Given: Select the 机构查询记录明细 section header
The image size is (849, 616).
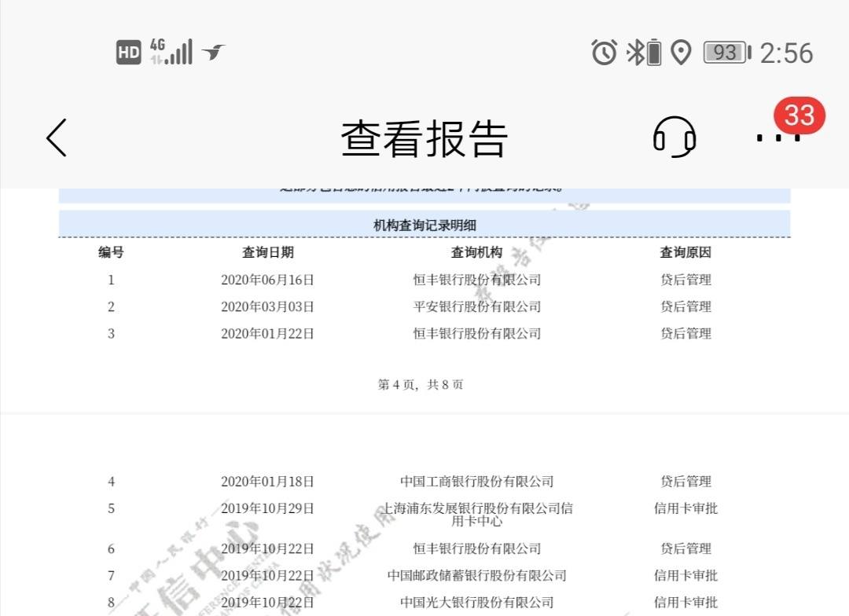Looking at the screenshot, I should [424, 225].
